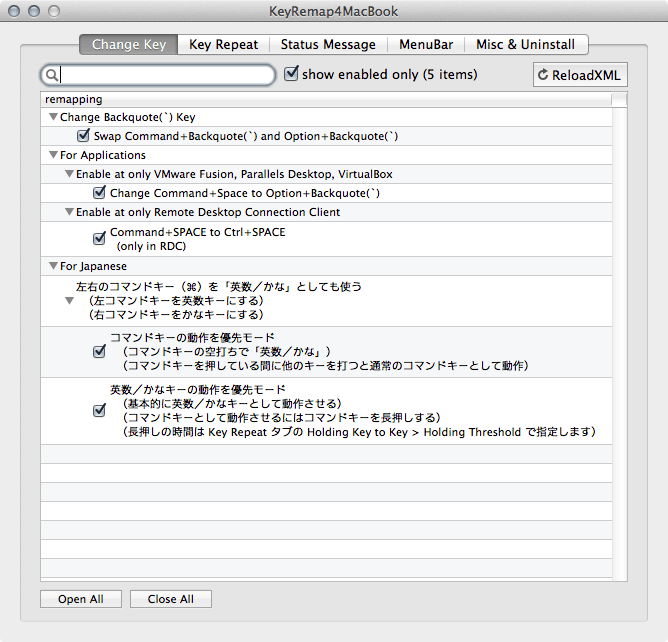Click inside the search text field
The height and width of the screenshot is (642, 668).
(165, 75)
